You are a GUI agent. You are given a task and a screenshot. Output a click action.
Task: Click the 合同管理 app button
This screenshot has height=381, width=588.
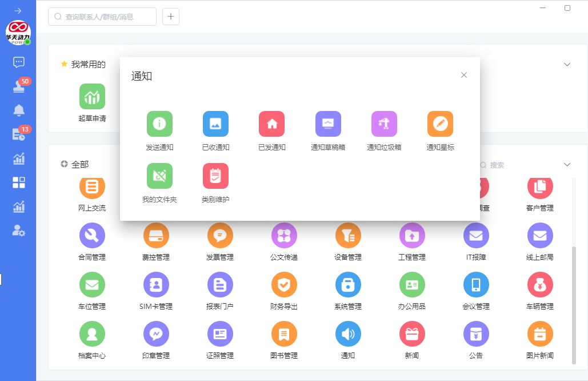tap(92, 235)
